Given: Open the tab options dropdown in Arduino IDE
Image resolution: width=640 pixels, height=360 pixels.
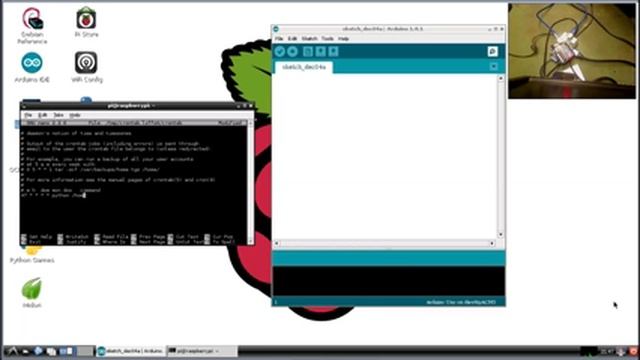Looking at the screenshot, I should [493, 67].
